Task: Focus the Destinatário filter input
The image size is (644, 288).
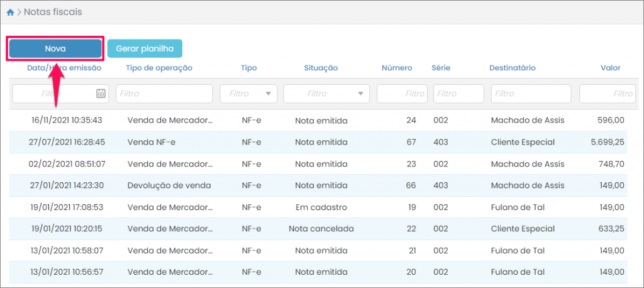Action: click(531, 94)
